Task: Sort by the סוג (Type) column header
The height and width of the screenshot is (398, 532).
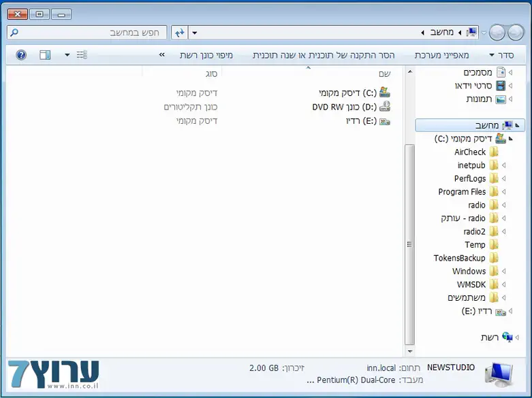Action: (211, 73)
